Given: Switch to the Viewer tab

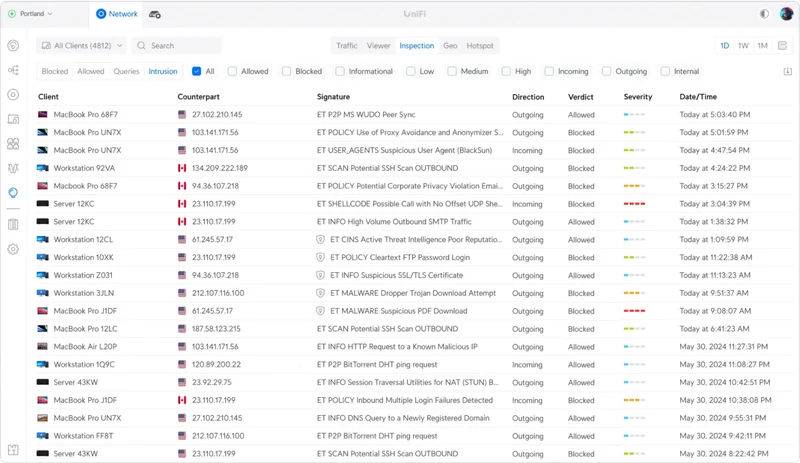Looking at the screenshot, I should (379, 45).
